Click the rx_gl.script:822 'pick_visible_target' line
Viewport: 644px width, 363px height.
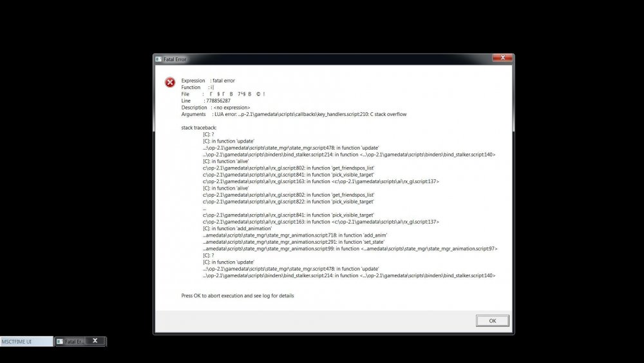pos(289,201)
